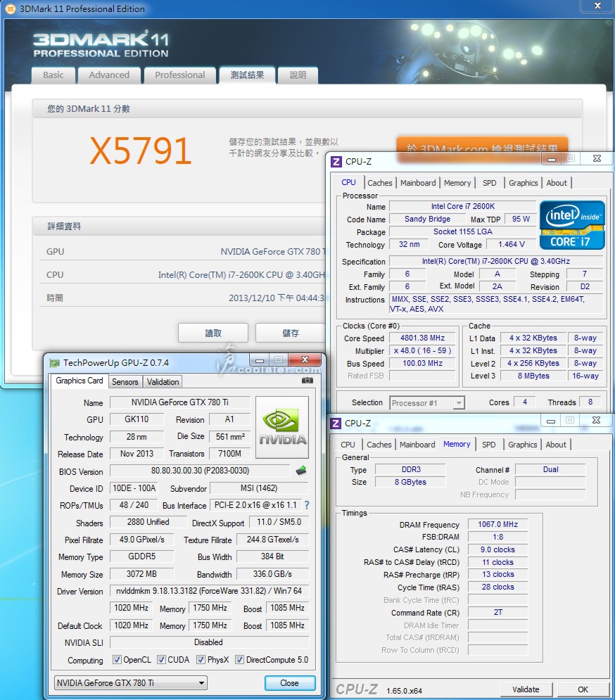Image resolution: width=615 pixels, height=700 pixels.
Task: Switch to the Professional tab in 3DMark
Action: tap(180, 75)
